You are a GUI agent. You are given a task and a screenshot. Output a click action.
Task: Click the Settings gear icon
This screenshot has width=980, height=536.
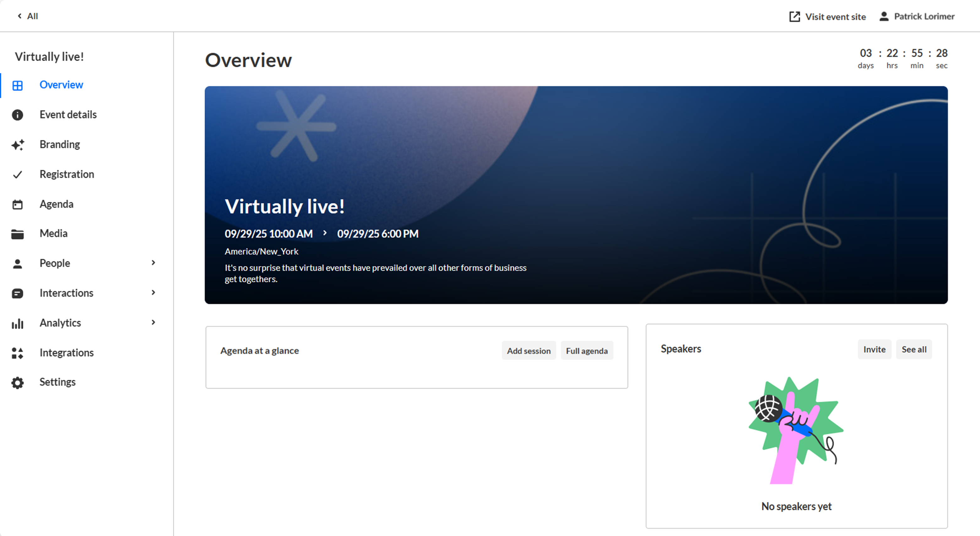pos(18,383)
